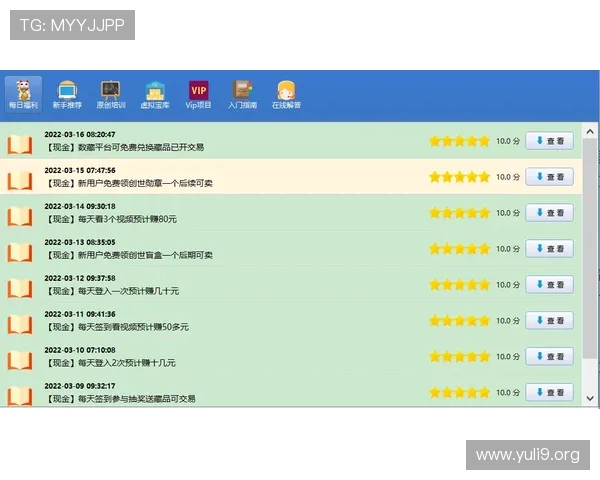Open the 虚拟宝库 treasure icon
This screenshot has width=600, height=480.
(x=155, y=95)
